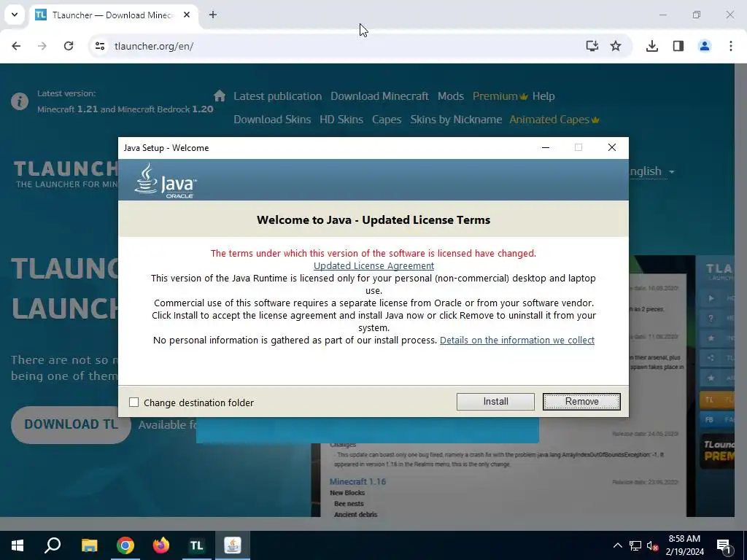This screenshot has height=560, width=747.
Task: Open Firefox from the taskbar
Action: [x=161, y=545]
